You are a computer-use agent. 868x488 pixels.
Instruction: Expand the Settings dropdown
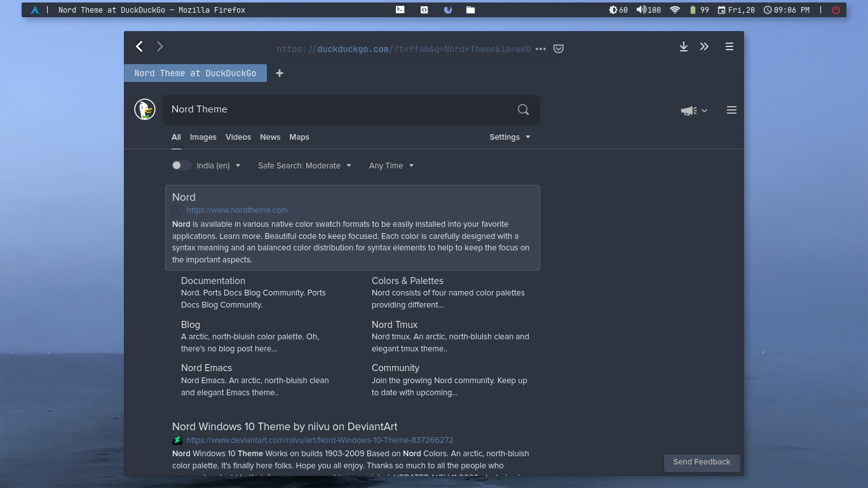[510, 137]
